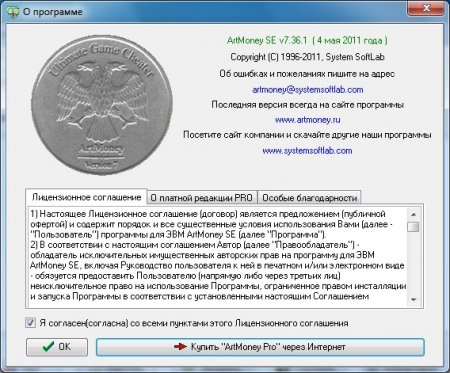Open the artmoney@systemsoftlab.com email link

click(x=307, y=89)
